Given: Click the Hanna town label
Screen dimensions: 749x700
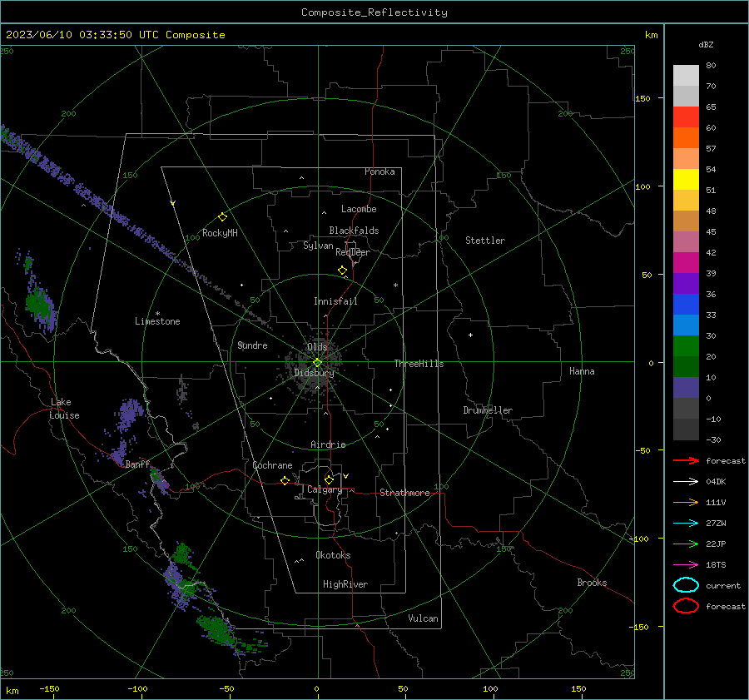Looking at the screenshot, I should point(582,371).
